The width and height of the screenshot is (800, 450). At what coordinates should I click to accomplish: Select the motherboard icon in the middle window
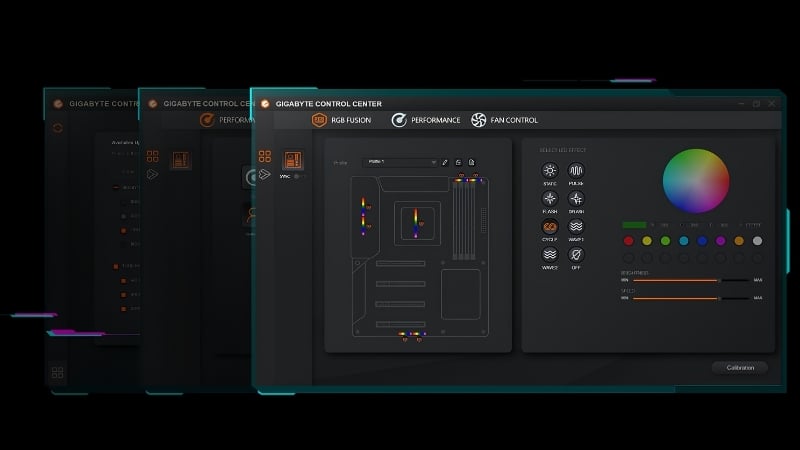point(181,160)
